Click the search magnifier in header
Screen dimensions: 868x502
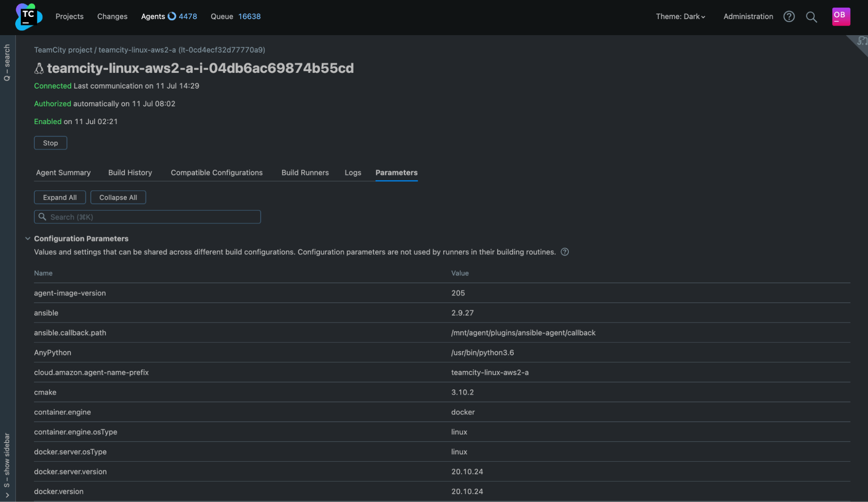(x=811, y=17)
